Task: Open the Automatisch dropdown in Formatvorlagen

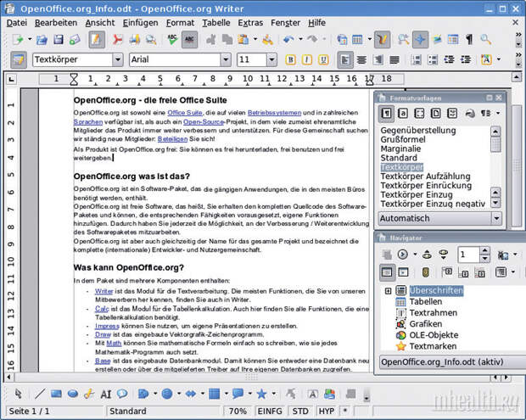Action: [496, 218]
